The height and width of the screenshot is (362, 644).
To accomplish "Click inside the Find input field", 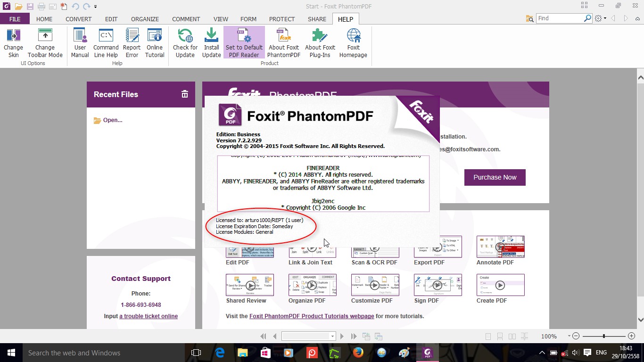I will (x=560, y=18).
